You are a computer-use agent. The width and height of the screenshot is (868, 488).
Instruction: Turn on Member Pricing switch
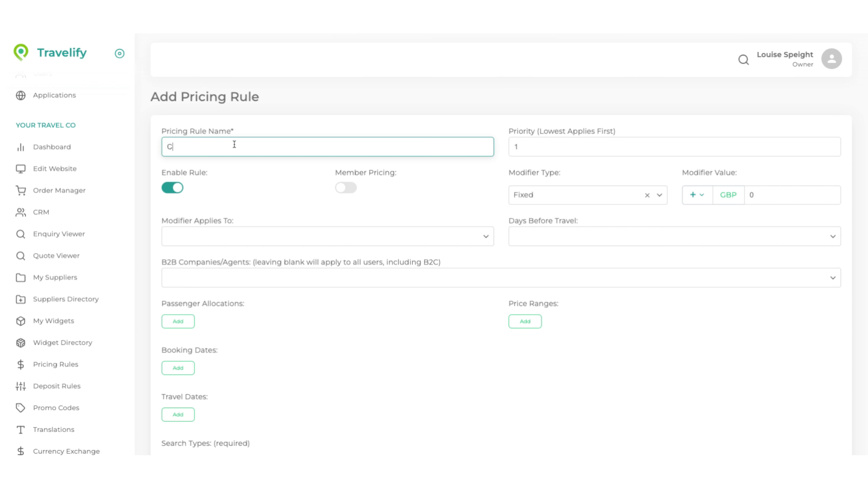click(346, 188)
